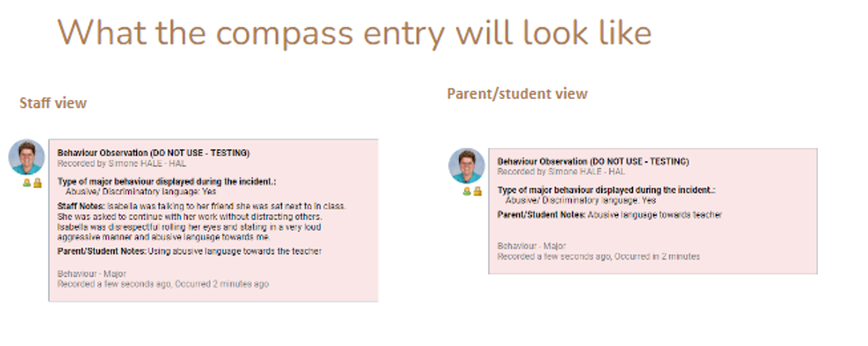Select the Behaviour Observation title in Parent/student view entry
Screen dimensions: 868x346
[593, 161]
